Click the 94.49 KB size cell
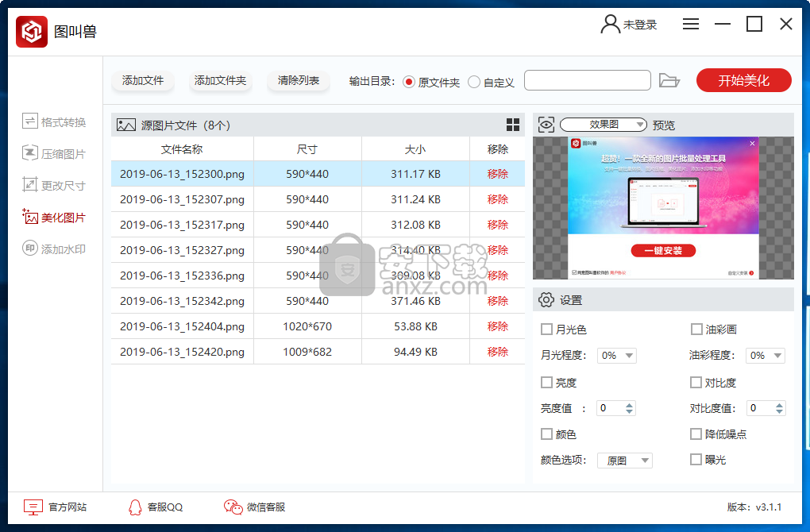Screen dimensions: 810x532 tap(415, 352)
